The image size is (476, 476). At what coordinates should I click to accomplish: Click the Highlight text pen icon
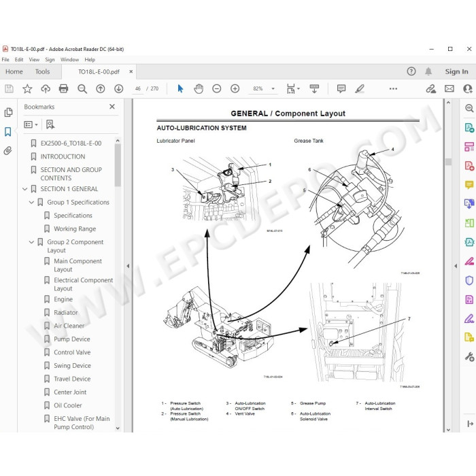pos(360,88)
